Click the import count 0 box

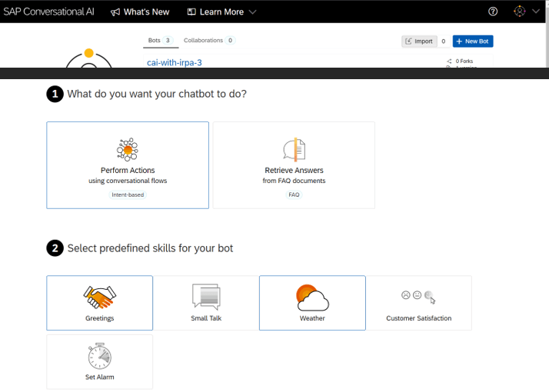[x=443, y=42]
